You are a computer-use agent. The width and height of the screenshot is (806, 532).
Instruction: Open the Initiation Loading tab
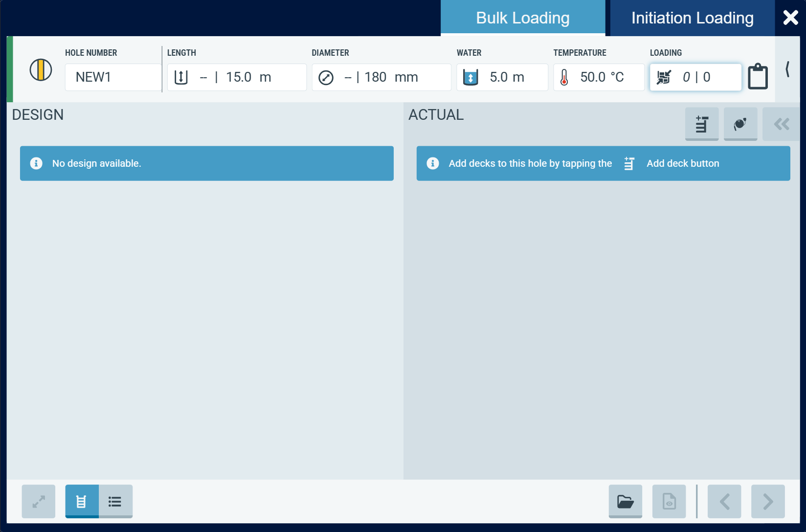point(692,18)
